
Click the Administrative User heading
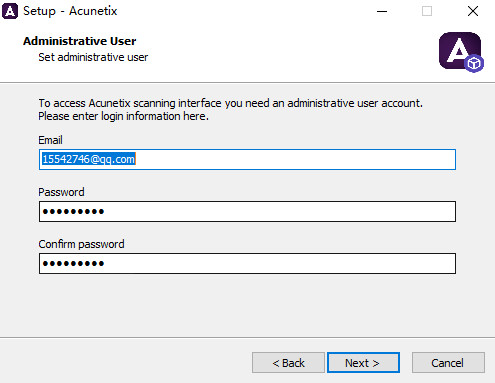coord(80,41)
